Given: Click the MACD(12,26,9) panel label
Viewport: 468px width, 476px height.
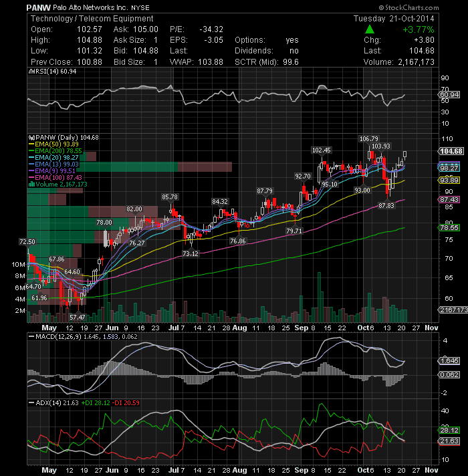Looking at the screenshot, I should tap(58, 337).
